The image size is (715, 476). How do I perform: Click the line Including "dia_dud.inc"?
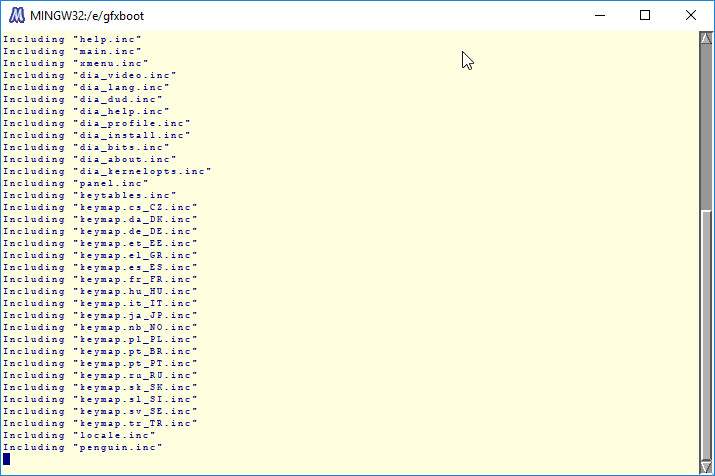[x=83, y=99]
